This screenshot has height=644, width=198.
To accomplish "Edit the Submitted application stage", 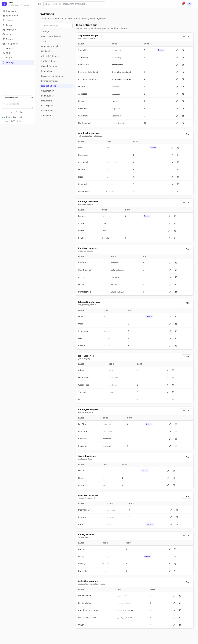I will [x=177, y=50].
